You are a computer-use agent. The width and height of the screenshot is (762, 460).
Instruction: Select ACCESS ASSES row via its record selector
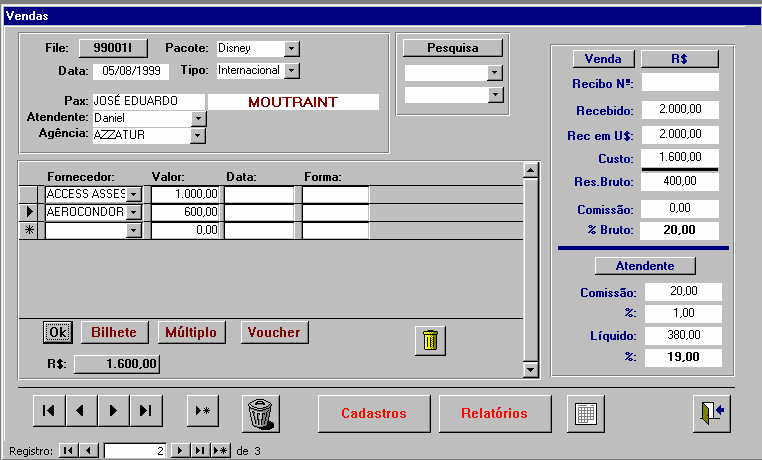29,194
